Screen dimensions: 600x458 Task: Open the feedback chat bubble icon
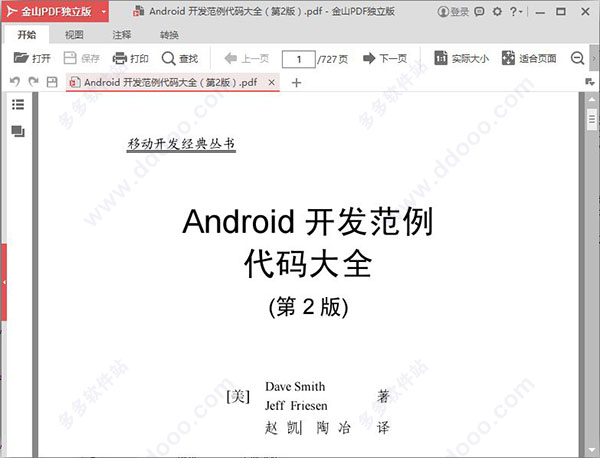(479, 12)
